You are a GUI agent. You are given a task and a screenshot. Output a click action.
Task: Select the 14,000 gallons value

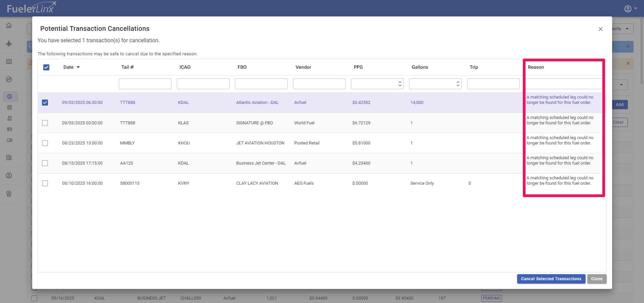(x=417, y=103)
